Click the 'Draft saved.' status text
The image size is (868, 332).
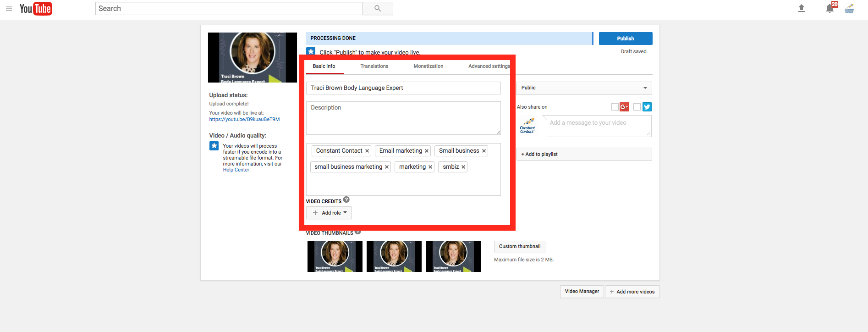(x=634, y=51)
